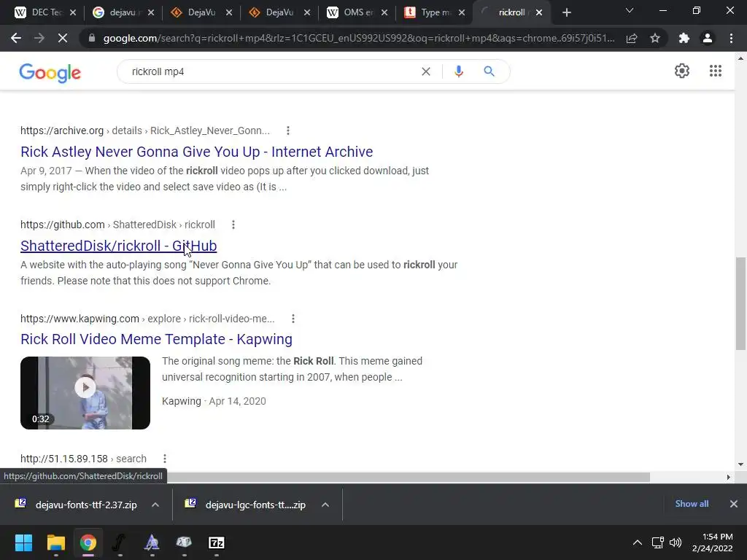The image size is (747, 560).
Task: Open the clock and date panel
Action: pos(713,542)
